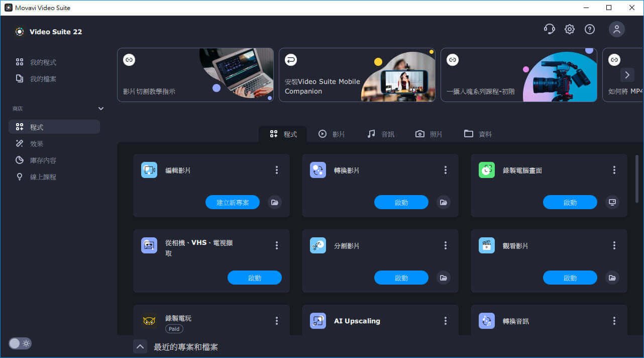Click 建立新專案 button
The height and width of the screenshot is (358, 644).
coord(233,202)
